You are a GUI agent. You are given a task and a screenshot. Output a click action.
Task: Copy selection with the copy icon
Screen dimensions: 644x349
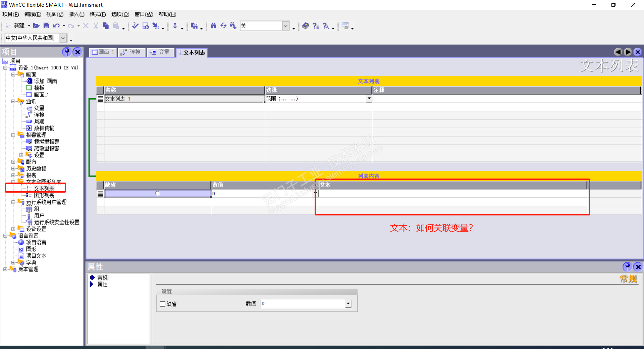click(x=106, y=26)
